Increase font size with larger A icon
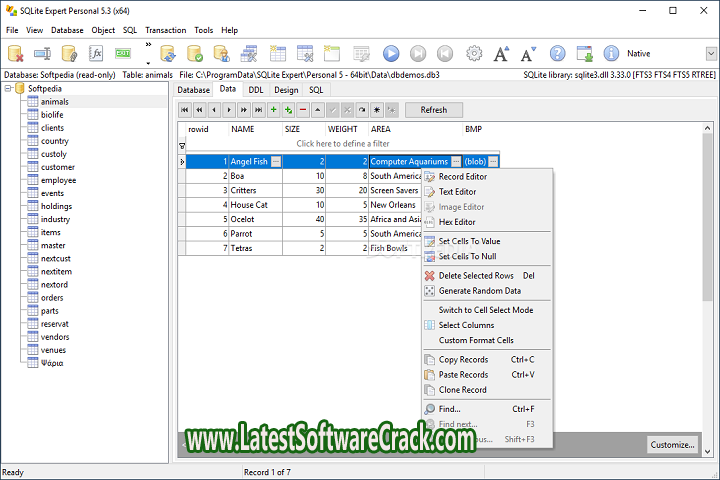The width and height of the screenshot is (720, 480). 501,53
